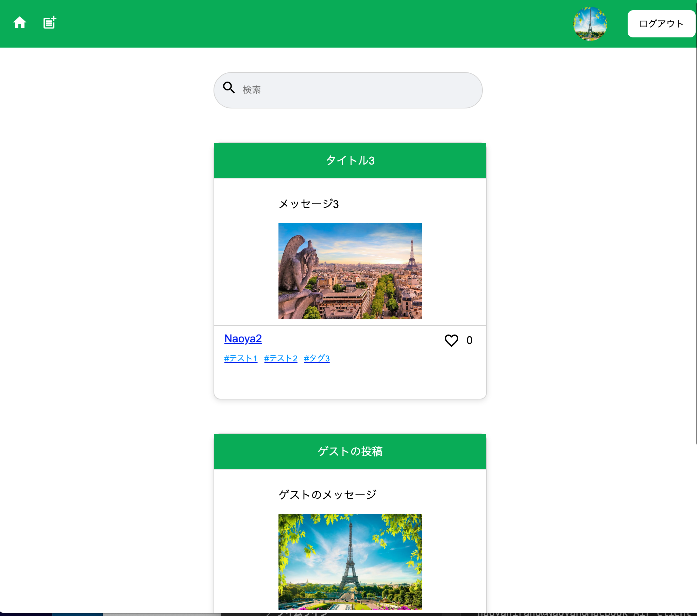697x616 pixels.
Task: Open the ゲストの投稿 post header
Action: [350, 451]
